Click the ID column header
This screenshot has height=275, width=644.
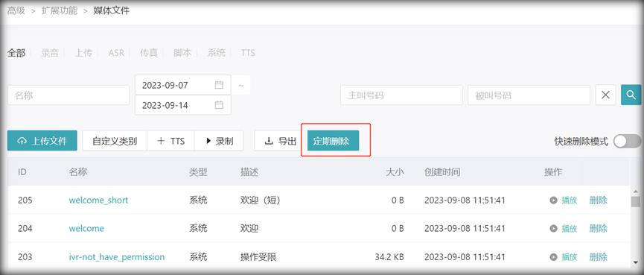[22, 172]
